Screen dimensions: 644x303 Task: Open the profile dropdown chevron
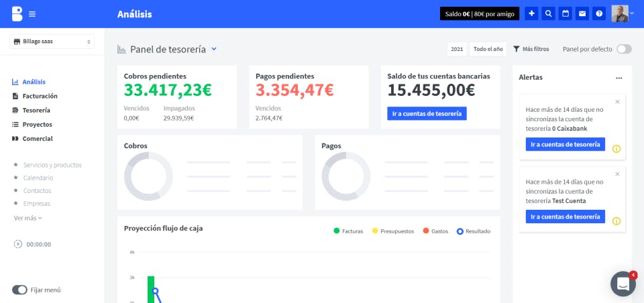point(632,13)
